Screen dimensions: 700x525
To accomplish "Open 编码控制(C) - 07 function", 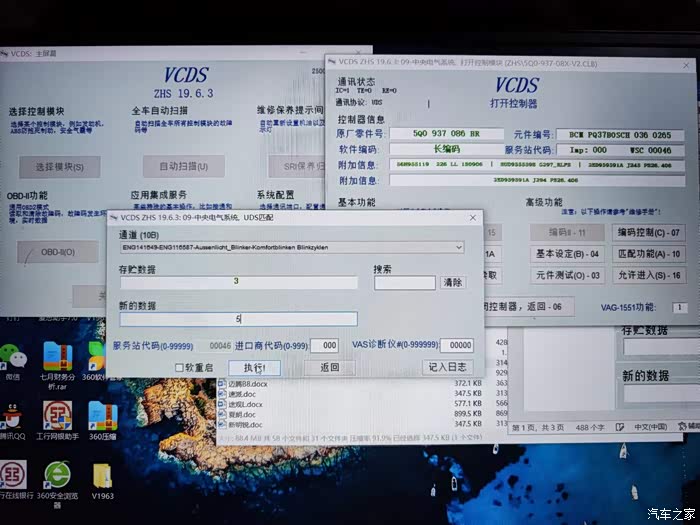I will (648, 233).
